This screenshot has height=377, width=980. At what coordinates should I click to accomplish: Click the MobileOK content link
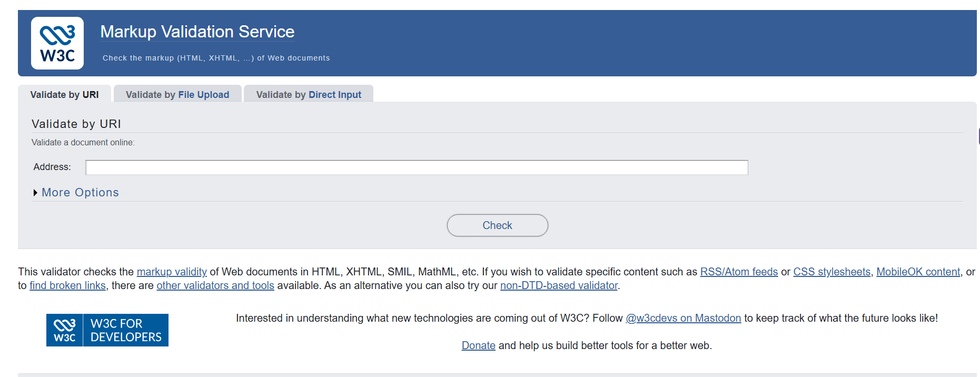(918, 272)
